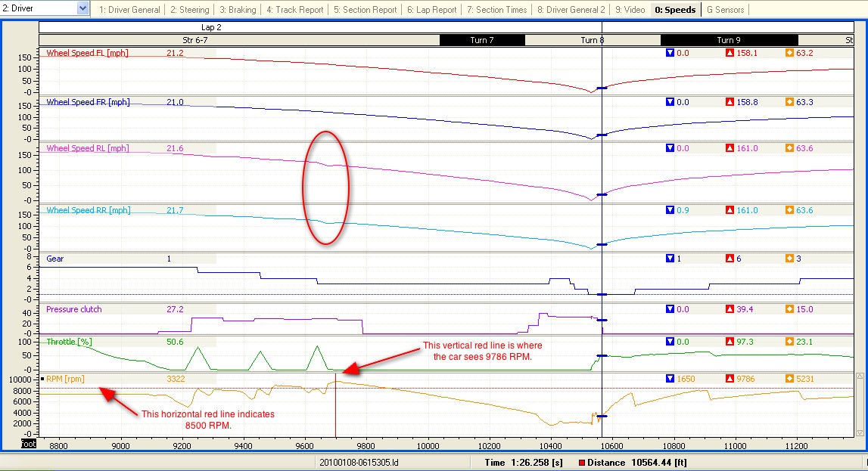868x471 pixels.
Task: Go to the '4: Track Report' tab
Action: point(294,10)
